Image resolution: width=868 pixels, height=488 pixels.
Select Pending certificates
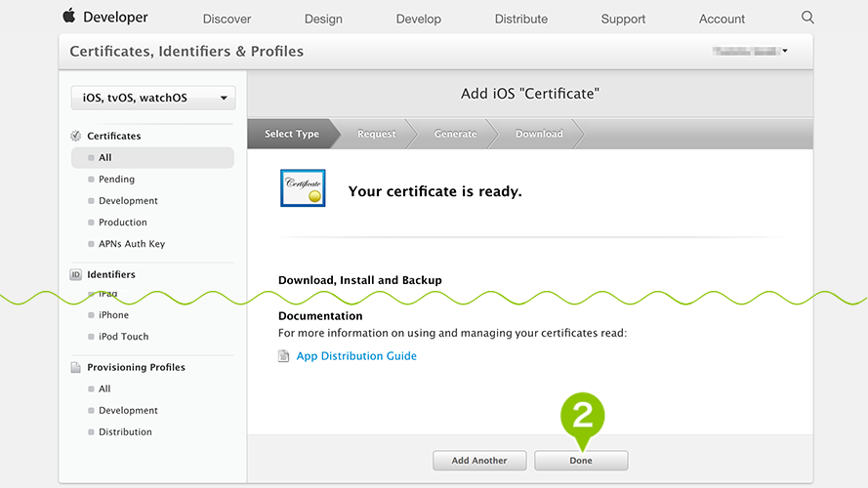(x=116, y=180)
